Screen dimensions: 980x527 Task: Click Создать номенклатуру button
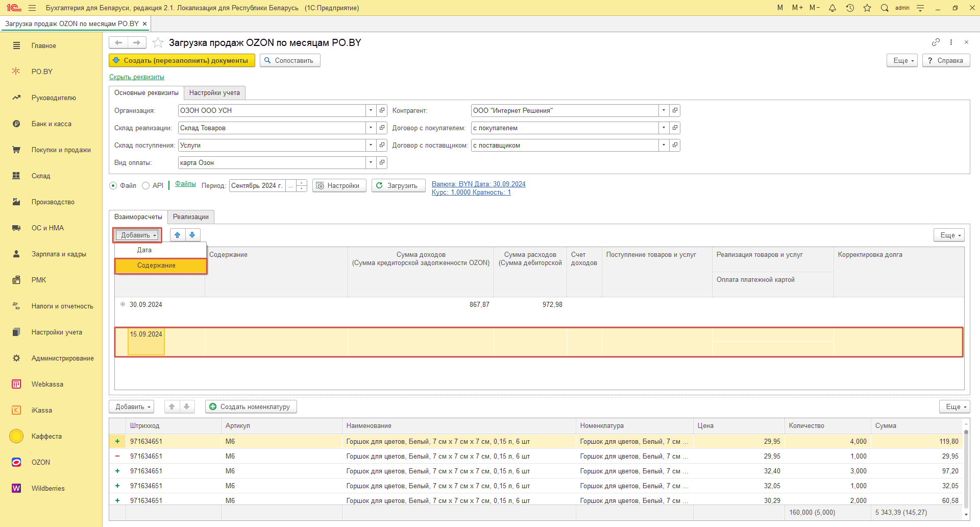(251, 406)
